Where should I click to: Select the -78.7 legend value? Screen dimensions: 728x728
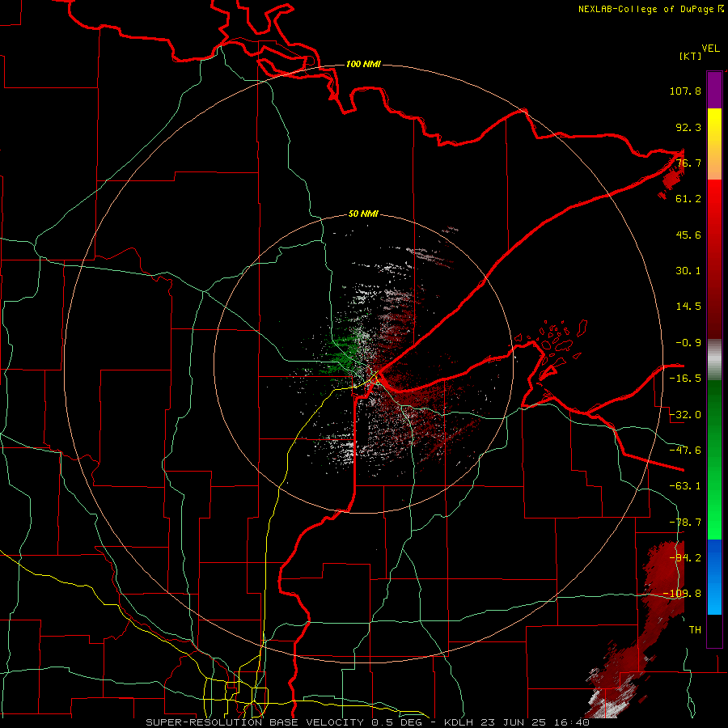[x=685, y=523]
